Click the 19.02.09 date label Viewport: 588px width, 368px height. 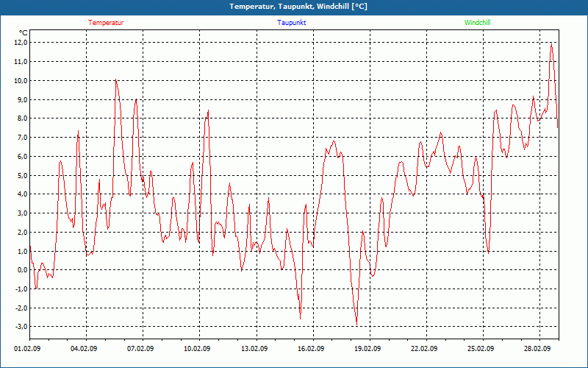[367, 349]
